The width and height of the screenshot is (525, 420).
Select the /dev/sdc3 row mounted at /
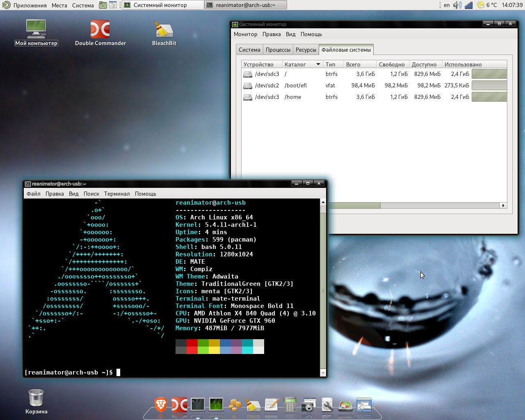click(x=374, y=74)
